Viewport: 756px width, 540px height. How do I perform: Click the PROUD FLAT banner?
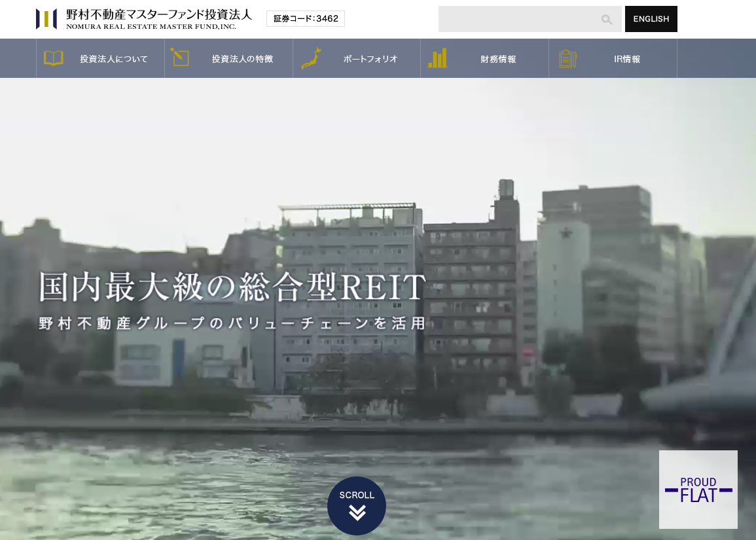tap(698, 489)
